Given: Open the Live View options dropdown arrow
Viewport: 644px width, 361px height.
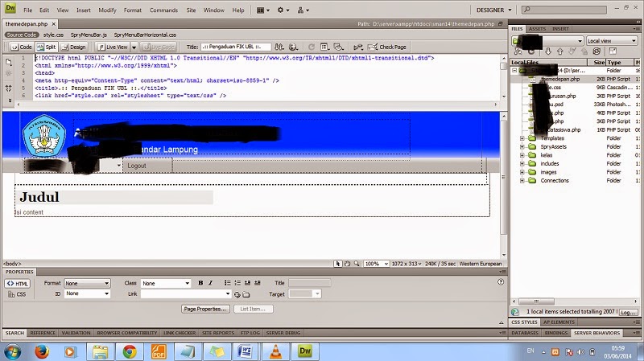Looking at the screenshot, I should click(x=134, y=47).
